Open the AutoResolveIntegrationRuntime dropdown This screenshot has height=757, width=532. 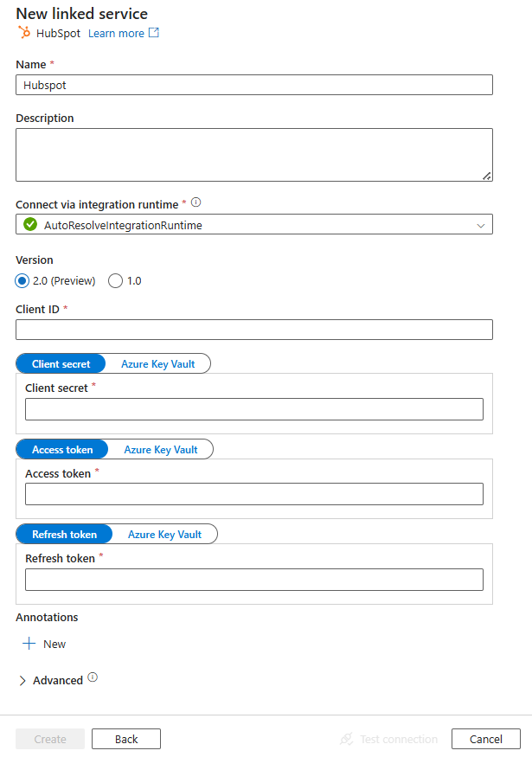pyautogui.click(x=254, y=224)
